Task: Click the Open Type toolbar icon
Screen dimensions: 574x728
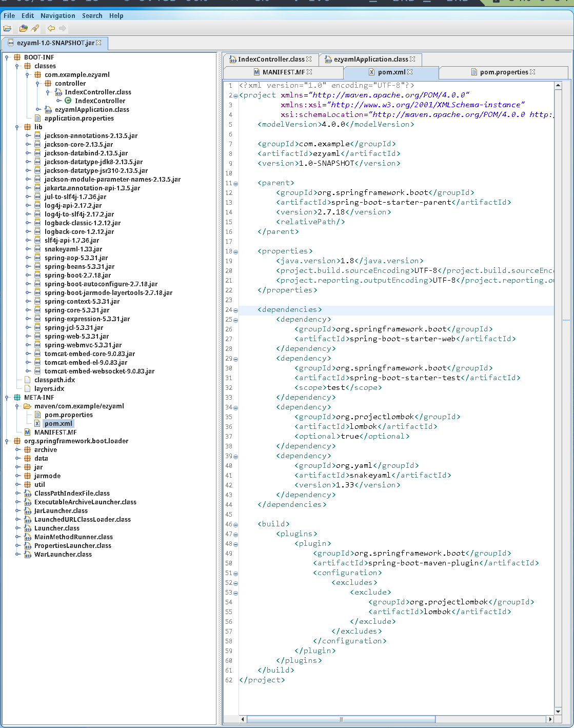Action: (x=24, y=28)
